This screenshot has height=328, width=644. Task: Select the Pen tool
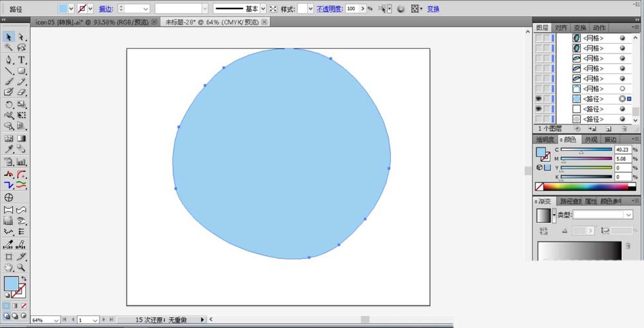[x=8, y=60]
